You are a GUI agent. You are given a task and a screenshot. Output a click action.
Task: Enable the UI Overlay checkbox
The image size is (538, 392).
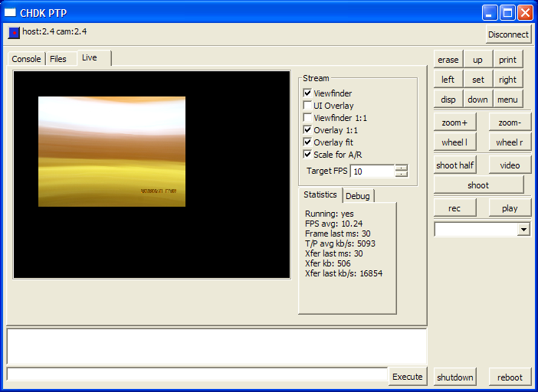point(307,105)
